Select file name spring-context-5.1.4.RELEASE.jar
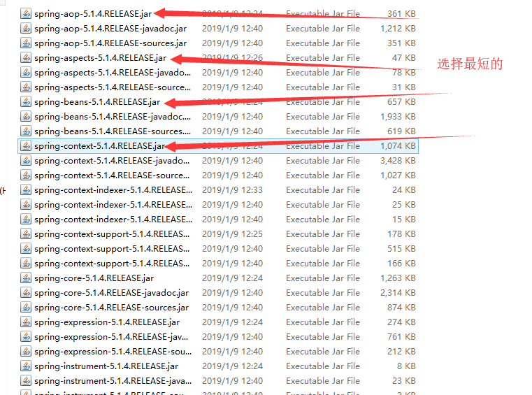 [100, 146]
